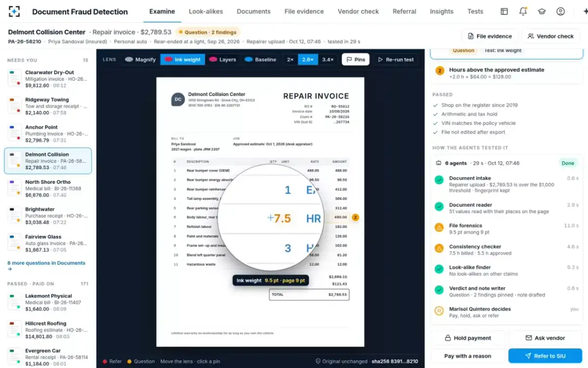Viewport: 588px width, 368px height.
Task: Click the Hillcrest Roofing document icon
Action: (x=14, y=330)
